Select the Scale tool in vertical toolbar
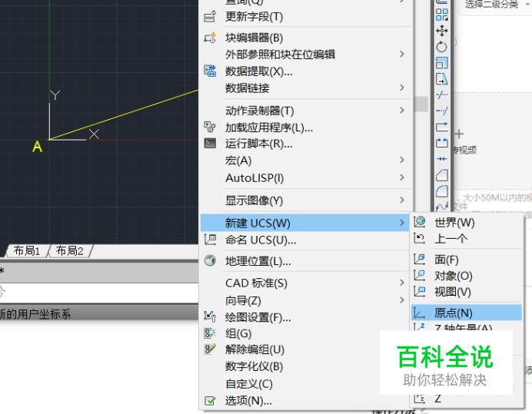 (442, 63)
